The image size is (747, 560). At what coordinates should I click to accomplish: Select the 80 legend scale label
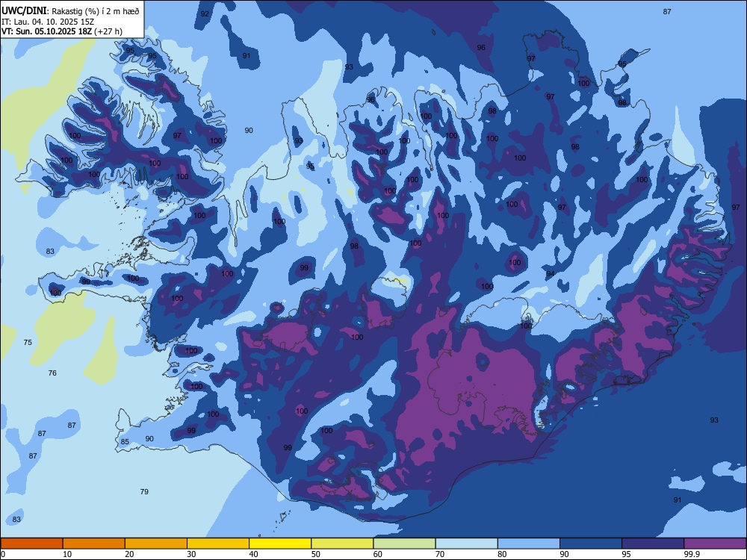(502, 554)
